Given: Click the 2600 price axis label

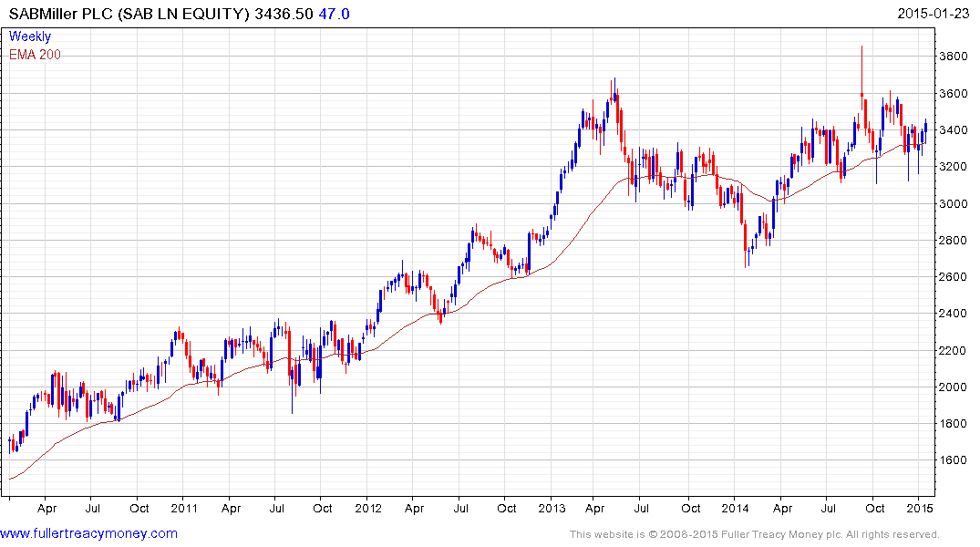Looking at the screenshot, I should click(954, 277).
